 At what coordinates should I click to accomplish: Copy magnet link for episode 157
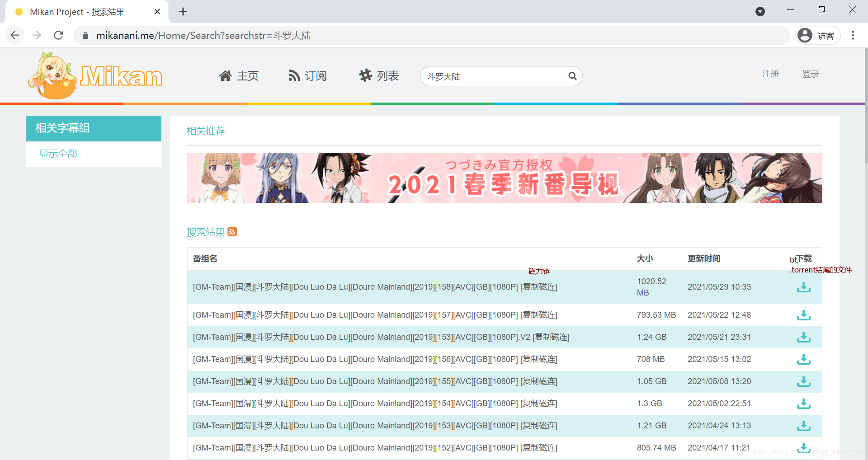[x=538, y=315]
